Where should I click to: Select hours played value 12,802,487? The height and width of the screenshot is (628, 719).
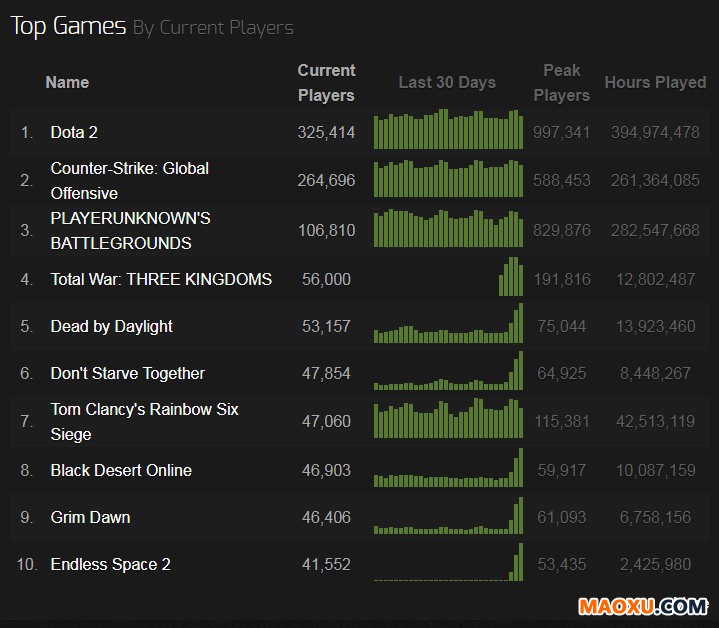click(x=655, y=279)
